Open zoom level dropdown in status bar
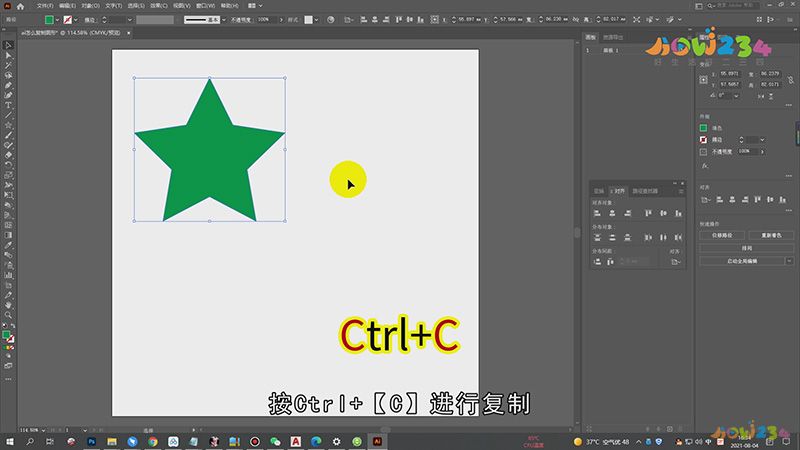The width and height of the screenshot is (800, 450). (43, 430)
